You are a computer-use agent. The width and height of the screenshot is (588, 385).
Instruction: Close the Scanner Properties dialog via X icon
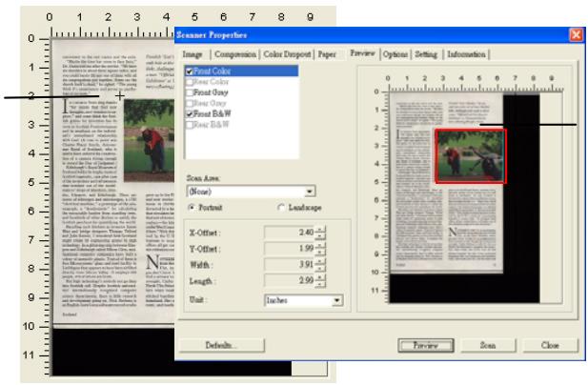tap(574, 33)
